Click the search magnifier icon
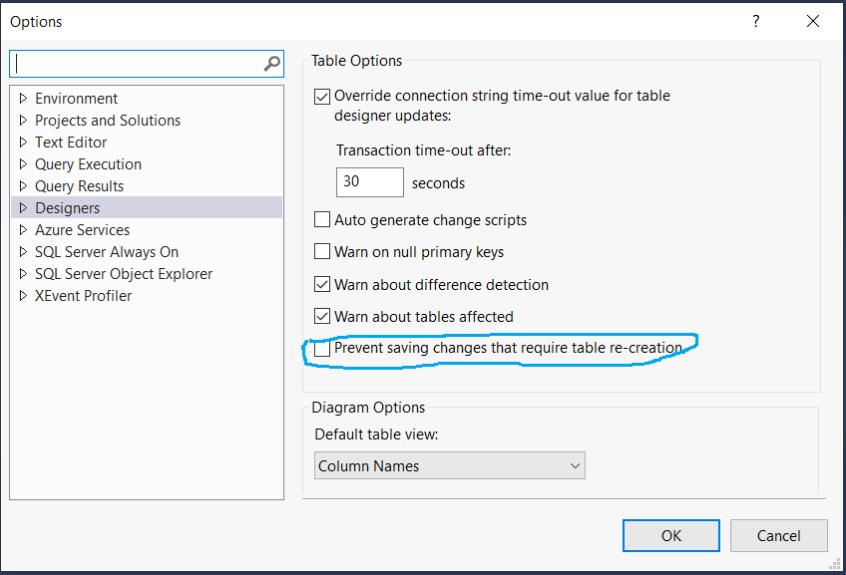The height and width of the screenshot is (575, 846). click(x=272, y=64)
